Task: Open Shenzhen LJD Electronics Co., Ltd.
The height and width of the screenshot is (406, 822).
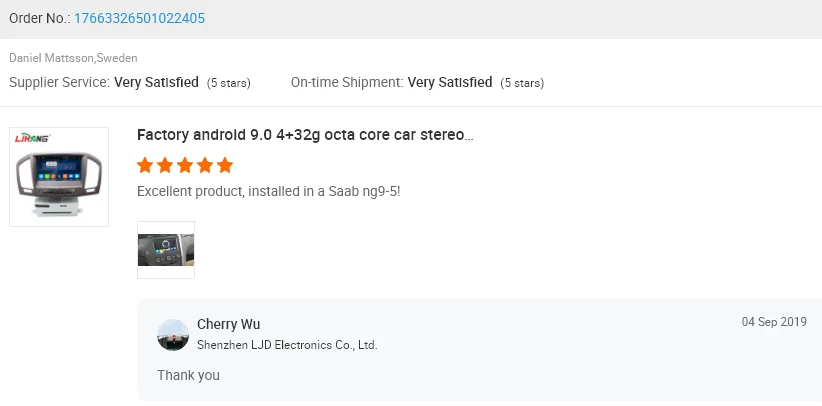Action: pyautogui.click(x=287, y=345)
